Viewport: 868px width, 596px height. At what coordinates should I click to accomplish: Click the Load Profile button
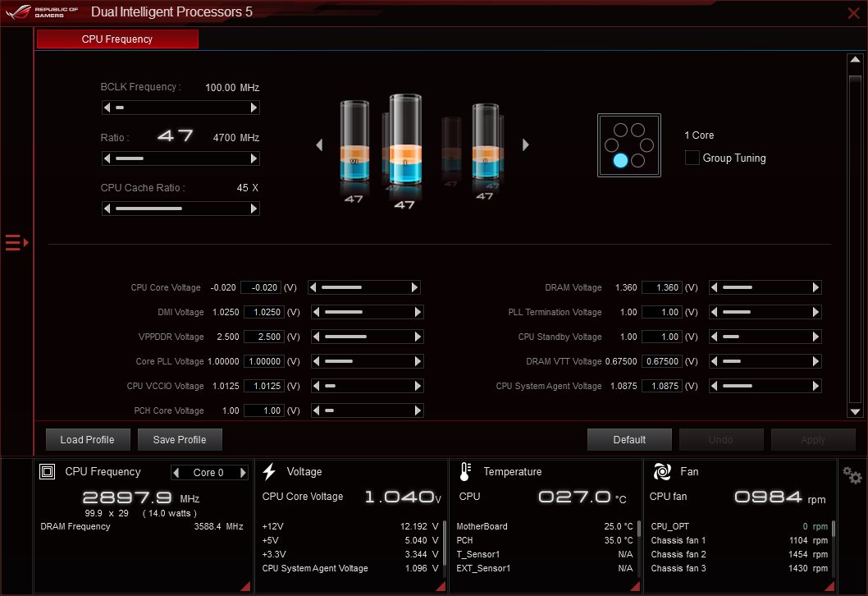click(88, 439)
